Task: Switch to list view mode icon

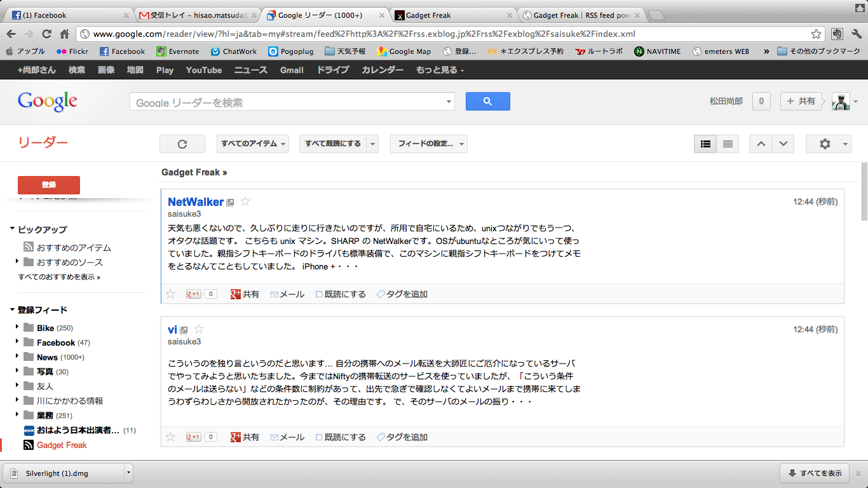Action: click(728, 144)
